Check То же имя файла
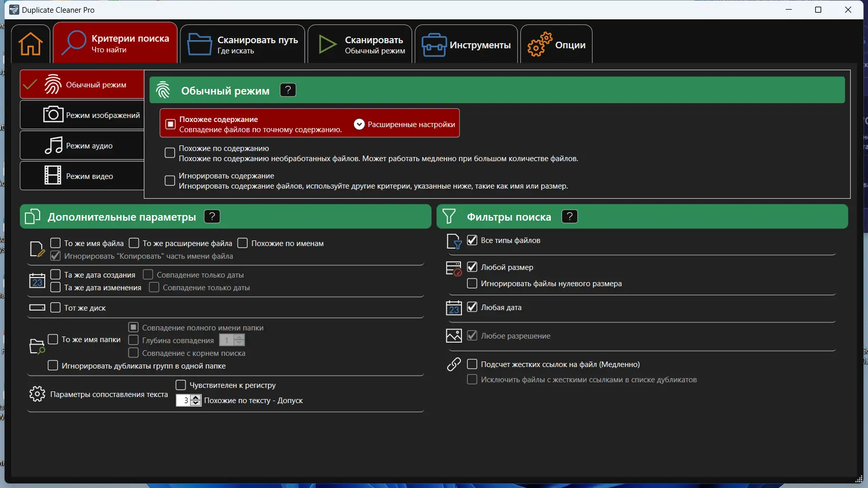The width and height of the screenshot is (868, 488). pyautogui.click(x=55, y=243)
